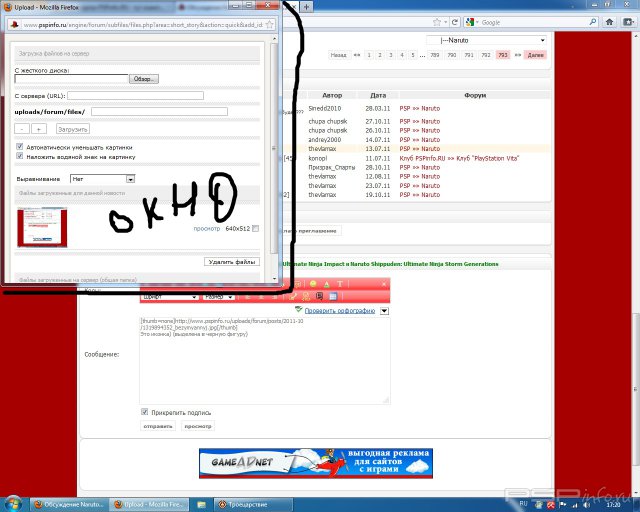Click the spell check checkmark icon
The width and height of the screenshot is (640, 512).
(299, 310)
